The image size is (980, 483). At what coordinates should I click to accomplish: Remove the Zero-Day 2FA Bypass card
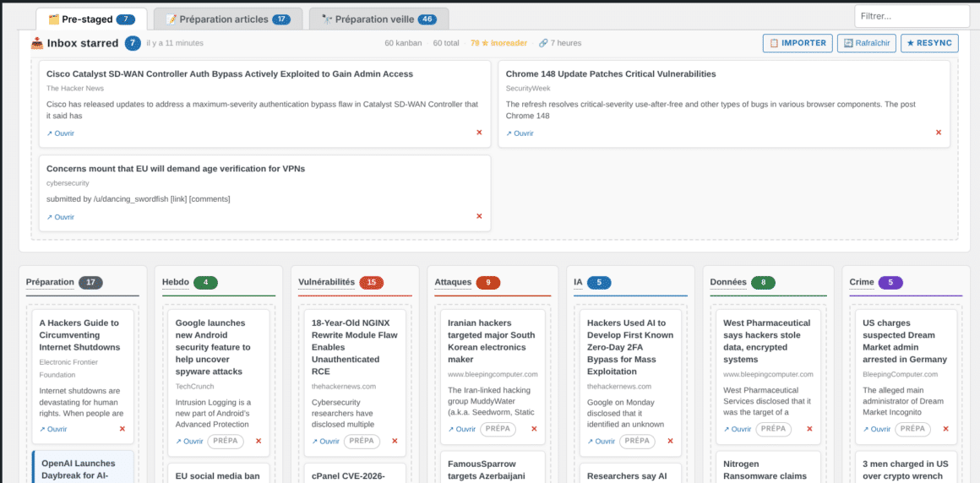(x=670, y=441)
